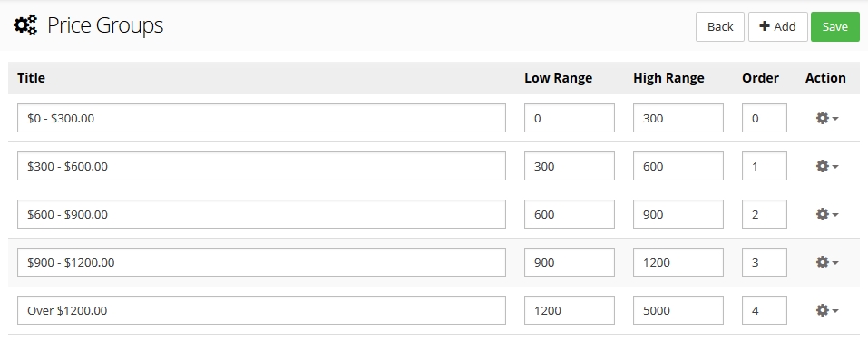The width and height of the screenshot is (868, 351).
Task: Click the Price Groups gears icon
Action: pyautogui.click(x=25, y=25)
